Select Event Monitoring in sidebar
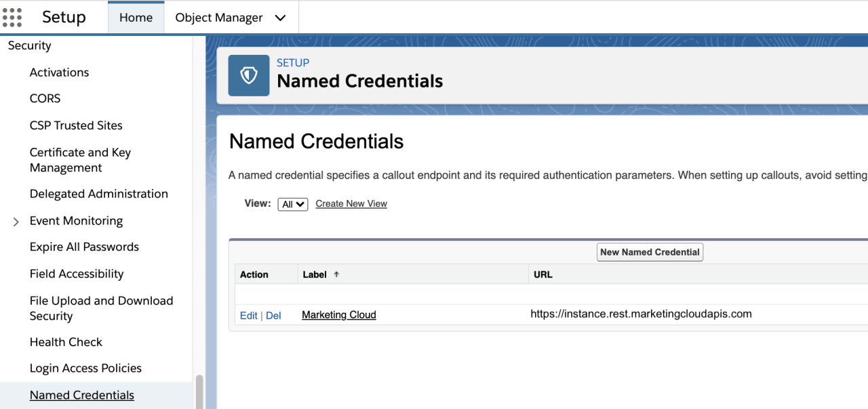The image size is (868, 409). point(76,221)
